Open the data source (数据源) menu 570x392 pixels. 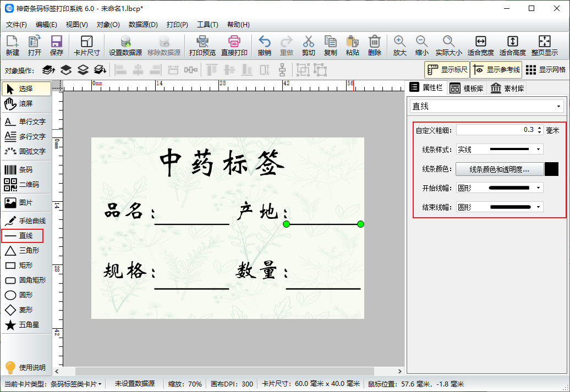point(143,25)
